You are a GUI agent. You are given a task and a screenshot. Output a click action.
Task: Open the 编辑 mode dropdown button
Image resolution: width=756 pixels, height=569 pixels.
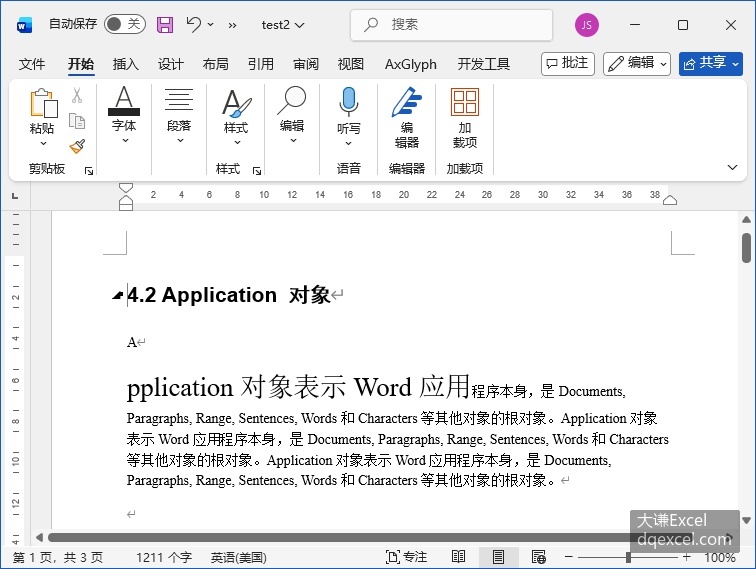pyautogui.click(x=637, y=64)
